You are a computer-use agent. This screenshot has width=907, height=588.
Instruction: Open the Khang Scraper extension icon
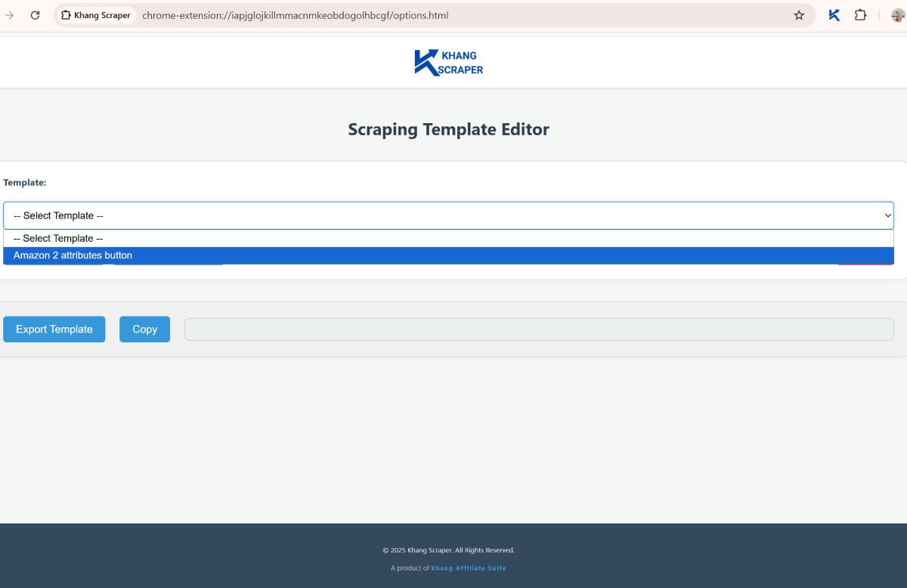coord(833,14)
